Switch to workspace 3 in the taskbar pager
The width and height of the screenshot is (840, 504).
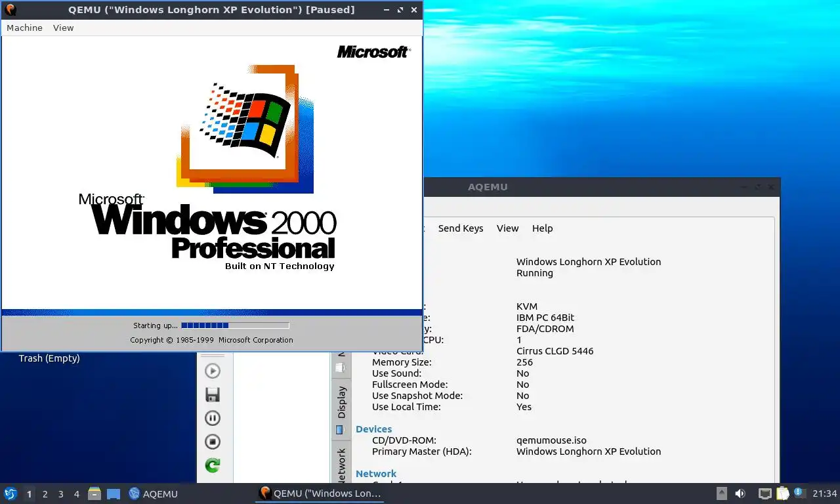point(60,494)
